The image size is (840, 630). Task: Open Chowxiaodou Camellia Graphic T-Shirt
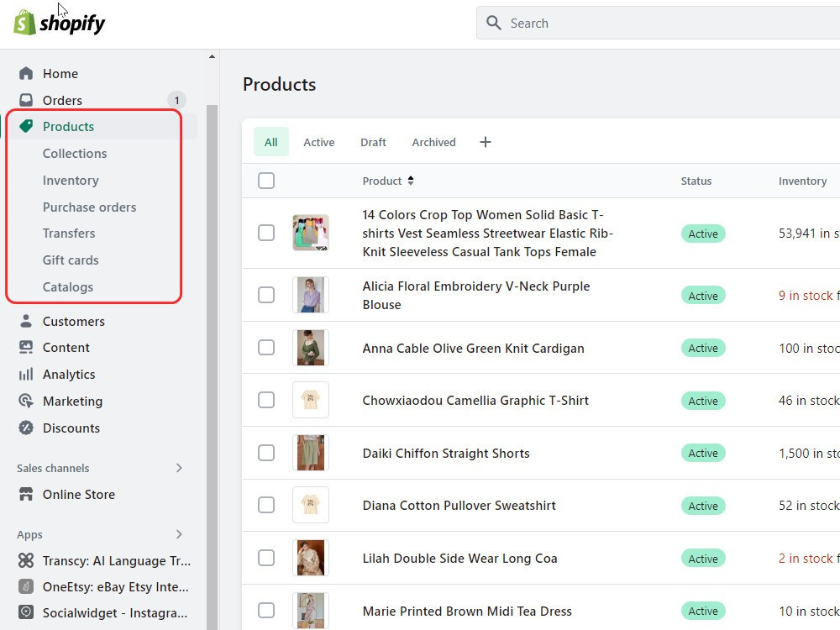(475, 401)
